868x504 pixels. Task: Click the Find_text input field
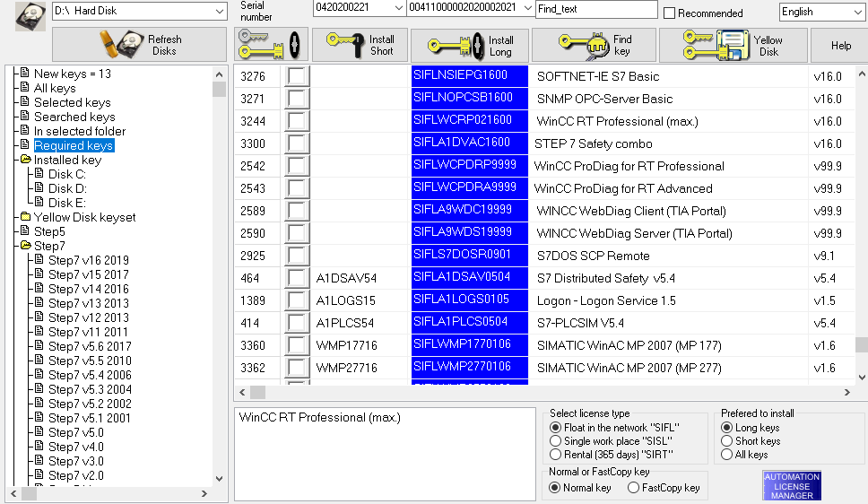596,9
